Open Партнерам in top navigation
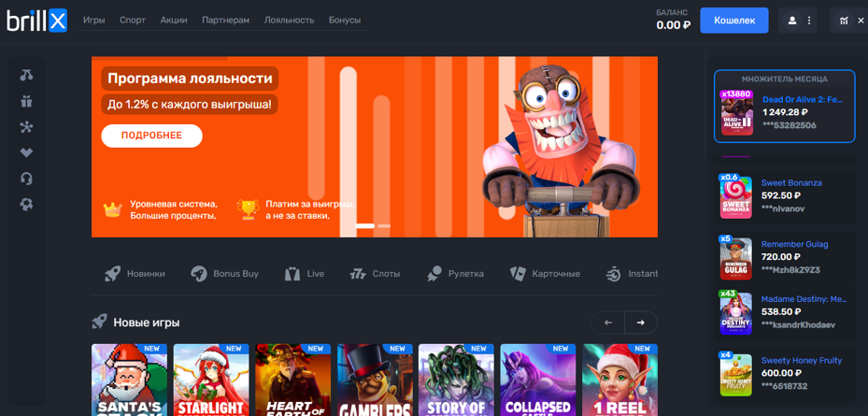The height and width of the screenshot is (416, 868). [226, 20]
